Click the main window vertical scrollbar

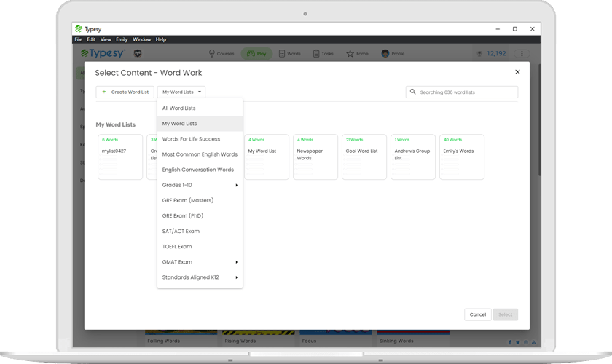[539, 121]
